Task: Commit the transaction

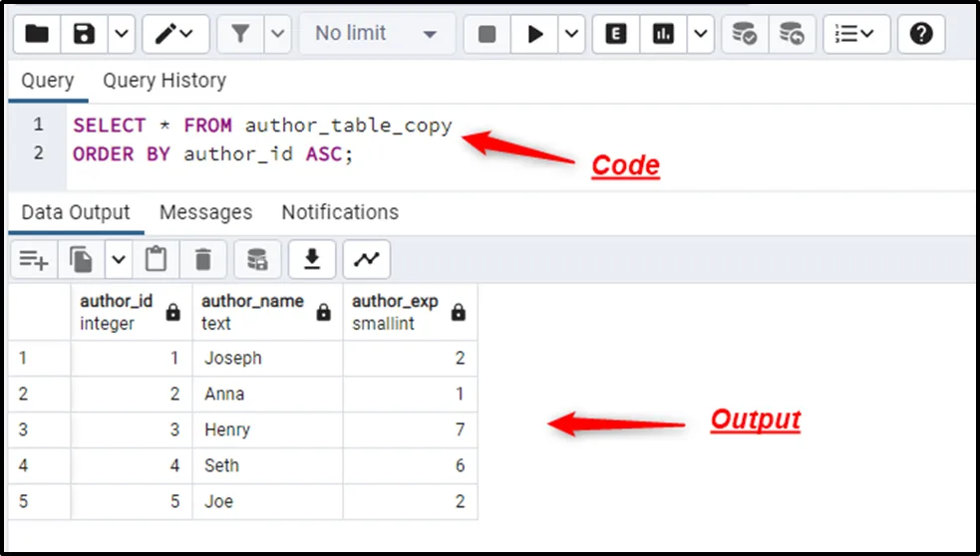Action: tap(744, 34)
